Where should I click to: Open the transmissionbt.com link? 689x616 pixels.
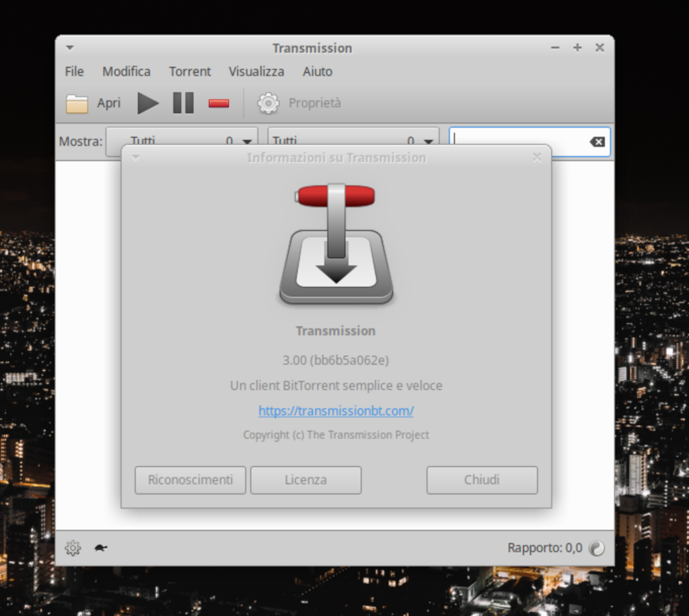click(x=336, y=411)
